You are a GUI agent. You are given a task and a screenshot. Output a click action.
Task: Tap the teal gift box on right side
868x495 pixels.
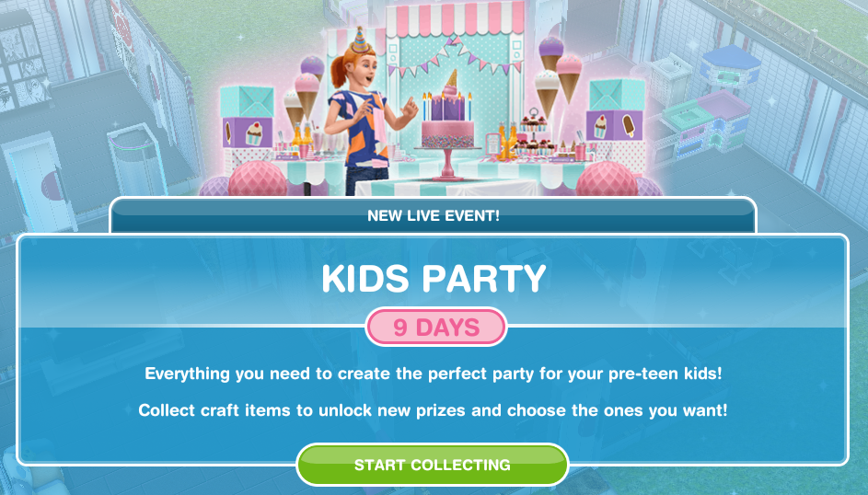(617, 95)
